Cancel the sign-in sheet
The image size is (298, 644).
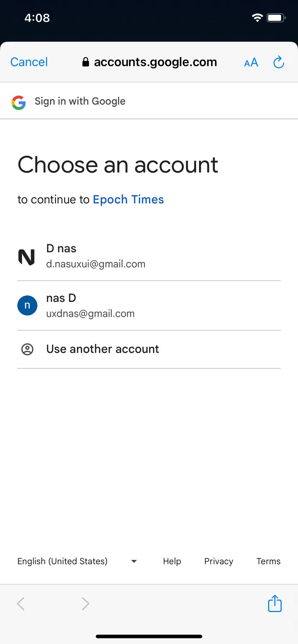point(29,62)
